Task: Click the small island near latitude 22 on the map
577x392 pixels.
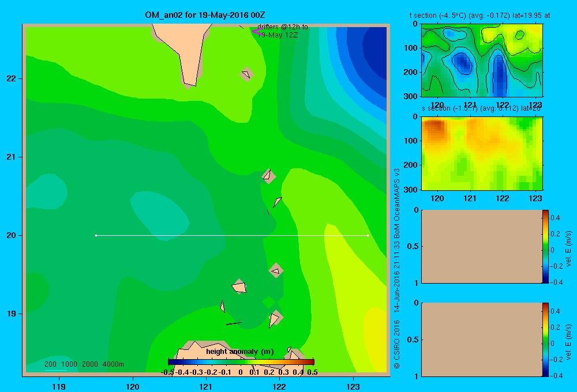Action: pyautogui.click(x=246, y=74)
